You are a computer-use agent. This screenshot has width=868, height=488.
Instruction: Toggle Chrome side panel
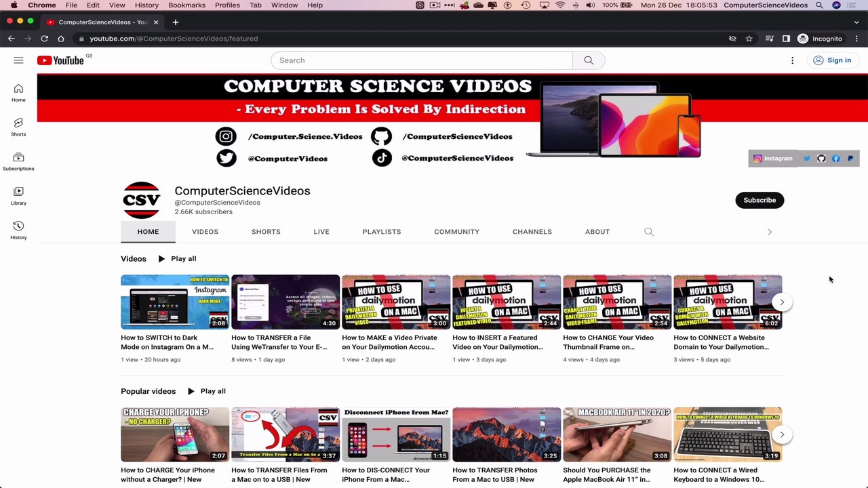point(786,39)
